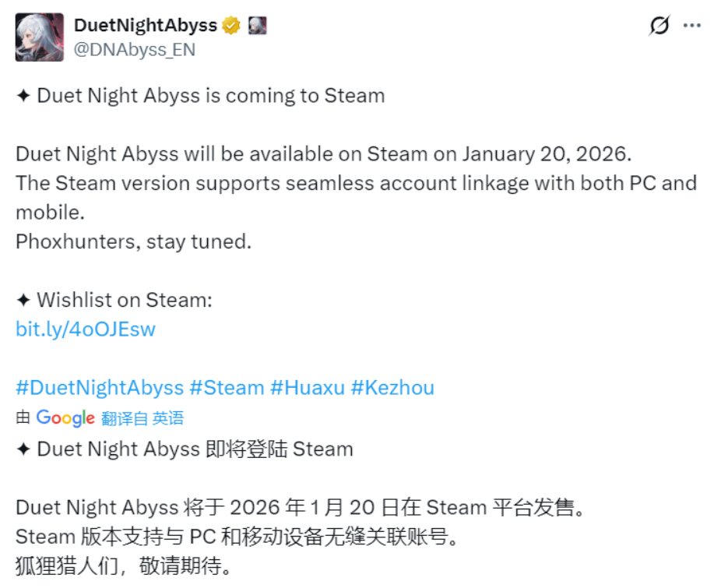This screenshot has width=714, height=588.
Task: Open the @DNAbyss_EN handle link
Action: [x=135, y=50]
